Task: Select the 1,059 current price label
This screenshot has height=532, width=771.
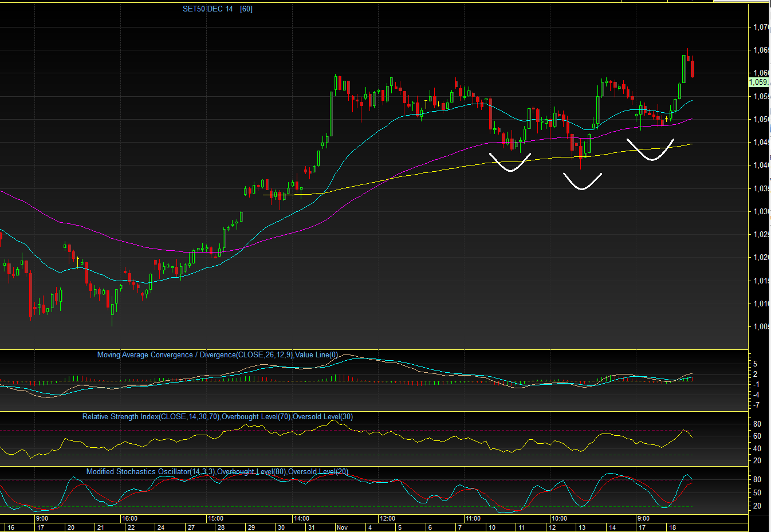Action: click(758, 82)
